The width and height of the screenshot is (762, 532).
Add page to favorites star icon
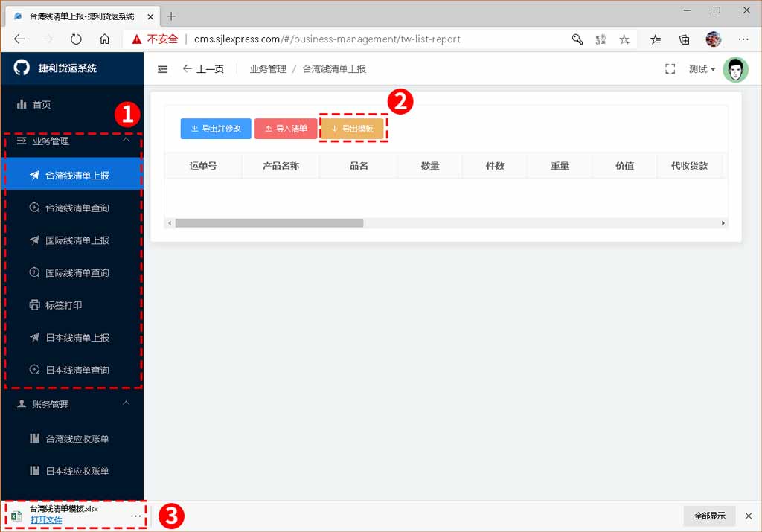coord(624,39)
